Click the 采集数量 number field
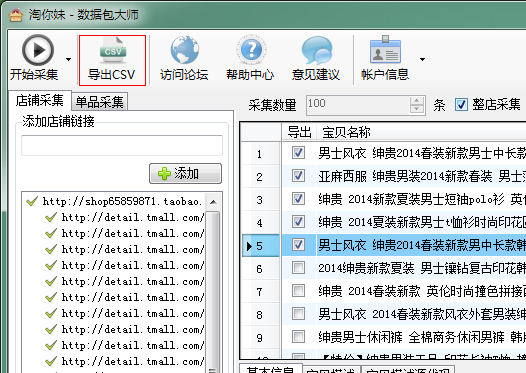This screenshot has height=373, width=526. pos(358,105)
